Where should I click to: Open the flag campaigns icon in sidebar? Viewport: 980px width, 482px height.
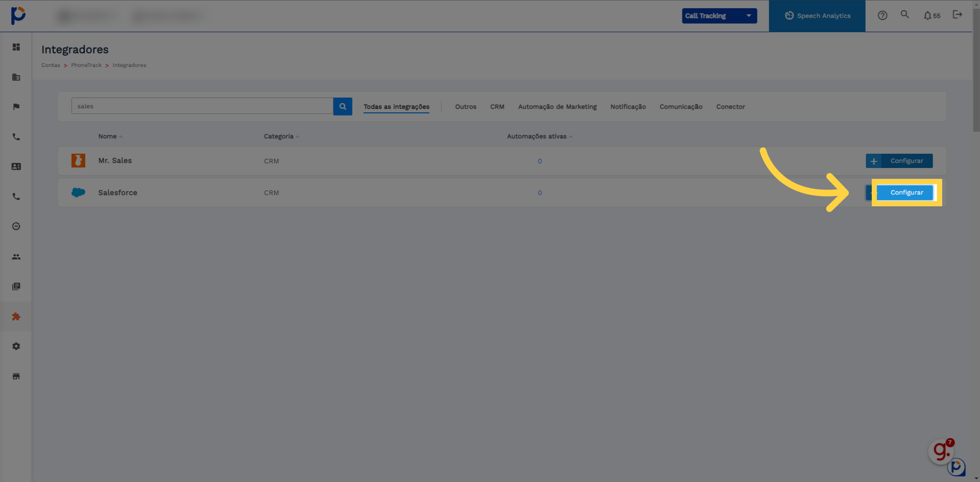pos(16,107)
